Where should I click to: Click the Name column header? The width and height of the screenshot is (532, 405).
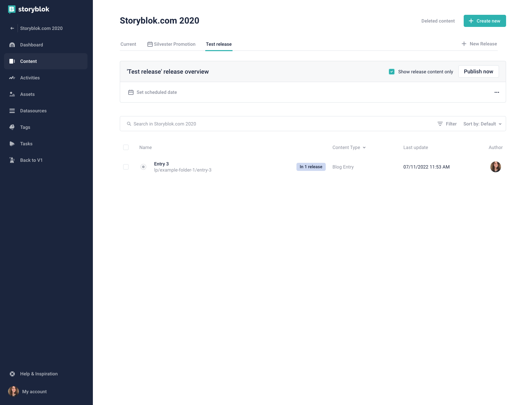tap(145, 147)
